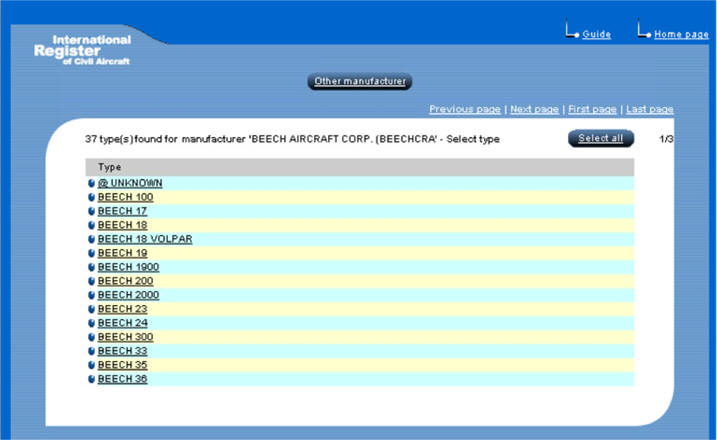Click the bullet icon beside BEECH 17
Screen dimensions: 717x440
coord(91,211)
